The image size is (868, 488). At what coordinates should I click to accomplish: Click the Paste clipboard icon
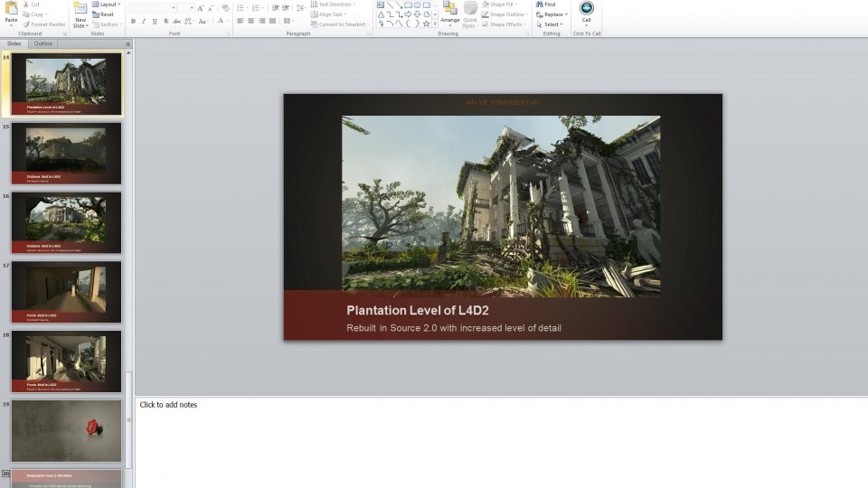coord(11,9)
